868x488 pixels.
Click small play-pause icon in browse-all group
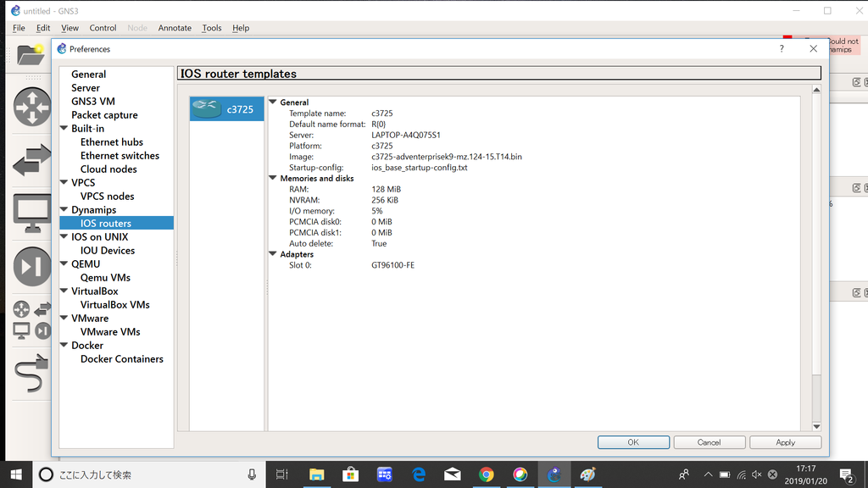coord(42,331)
